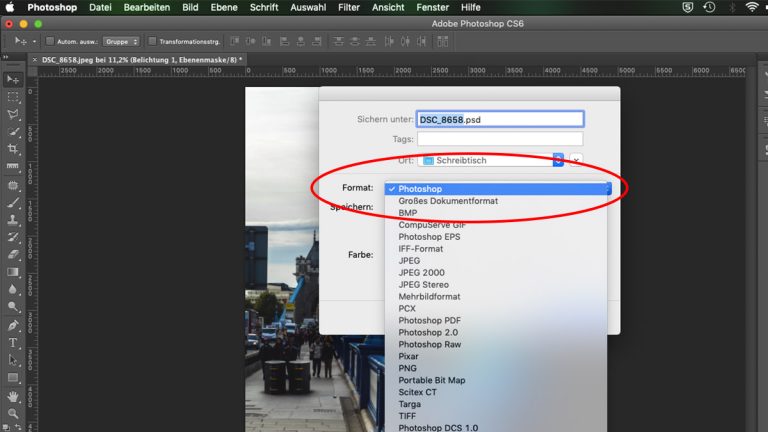Select the Move tool in the toolbox

tap(13, 79)
